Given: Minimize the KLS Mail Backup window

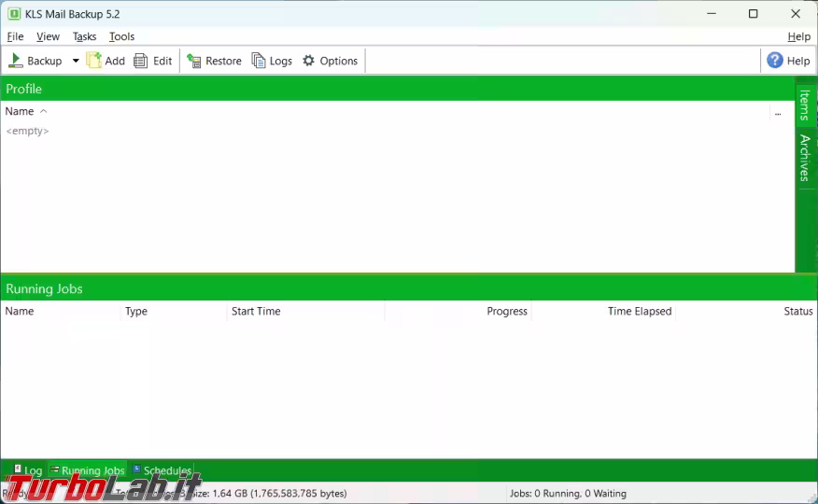Looking at the screenshot, I should click(x=712, y=14).
